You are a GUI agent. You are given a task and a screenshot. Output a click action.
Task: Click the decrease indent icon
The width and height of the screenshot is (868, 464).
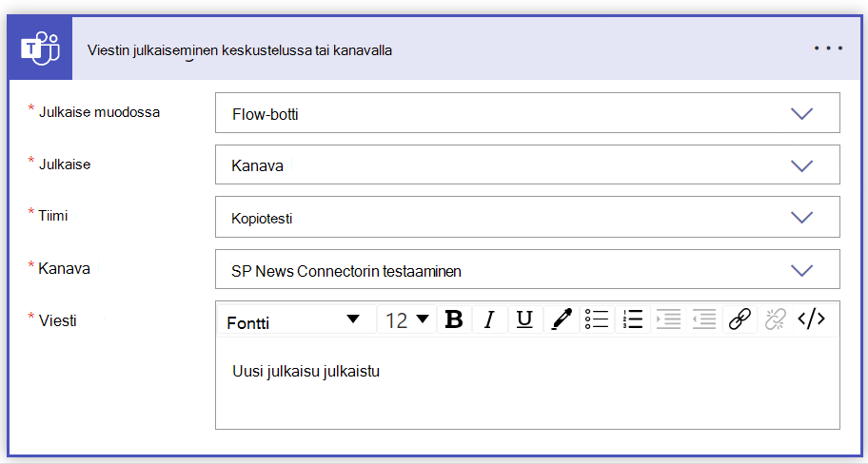(704, 319)
